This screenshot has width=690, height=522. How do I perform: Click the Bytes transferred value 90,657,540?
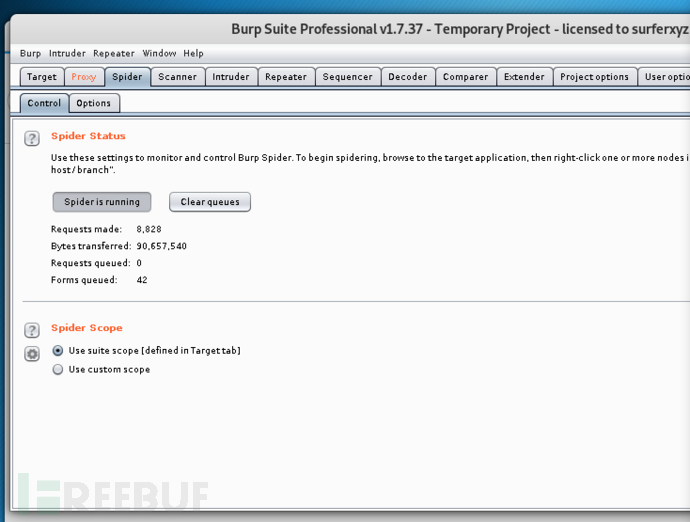[161, 246]
